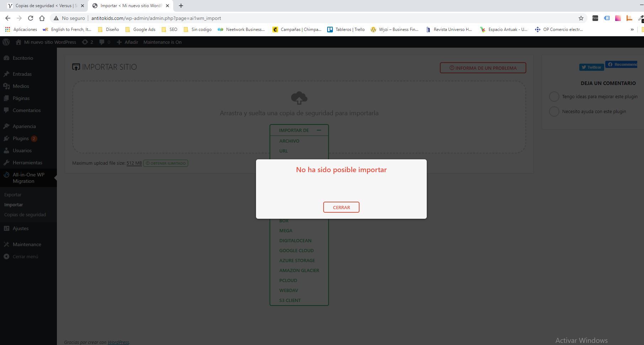Open the Google Ads bookmarks folder
The image size is (644, 345).
(x=140, y=30)
